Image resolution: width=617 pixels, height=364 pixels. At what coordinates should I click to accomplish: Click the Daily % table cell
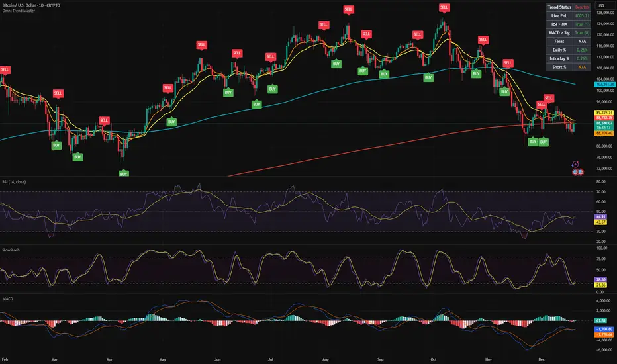point(559,50)
